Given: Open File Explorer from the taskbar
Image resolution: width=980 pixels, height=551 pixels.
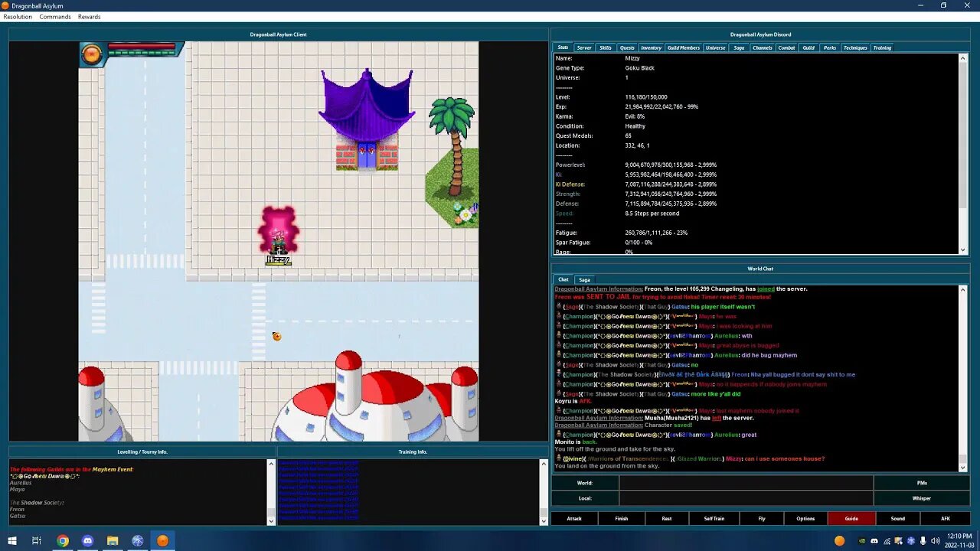Looking at the screenshot, I should 113,540.
